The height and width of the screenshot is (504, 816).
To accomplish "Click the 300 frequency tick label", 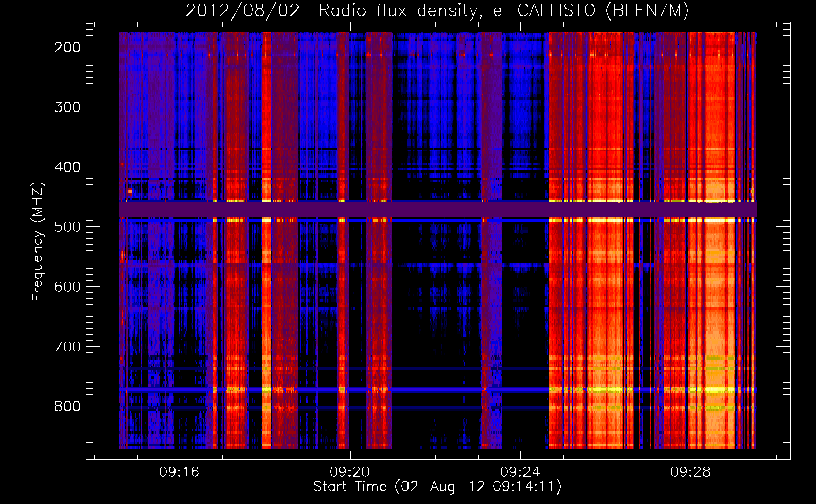I will pyautogui.click(x=68, y=107).
